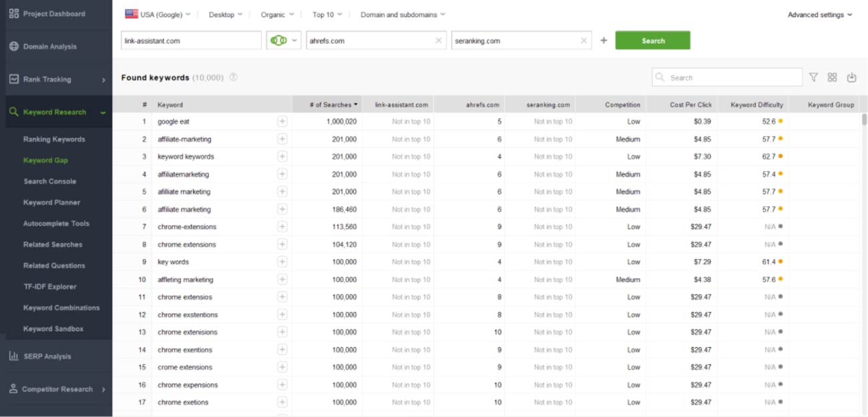Add 'chrome exentions' with its plus icon
Image resolution: width=868 pixels, height=417 pixels.
pyautogui.click(x=282, y=350)
